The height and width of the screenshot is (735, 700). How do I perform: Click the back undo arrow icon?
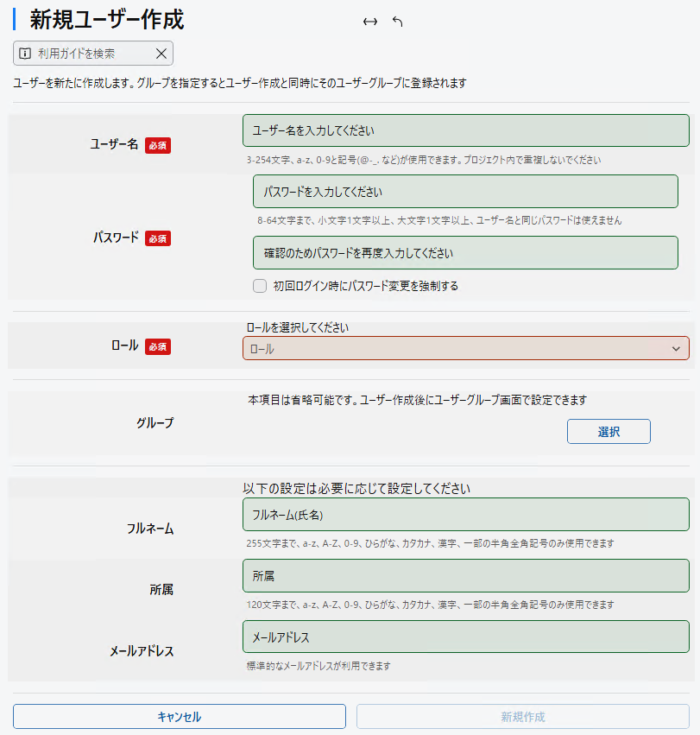397,22
